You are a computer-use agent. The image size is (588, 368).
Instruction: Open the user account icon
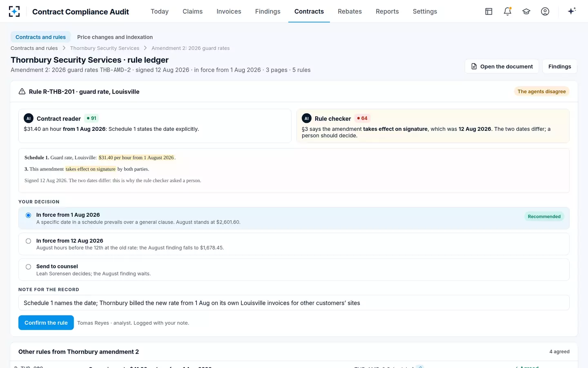[x=545, y=11]
